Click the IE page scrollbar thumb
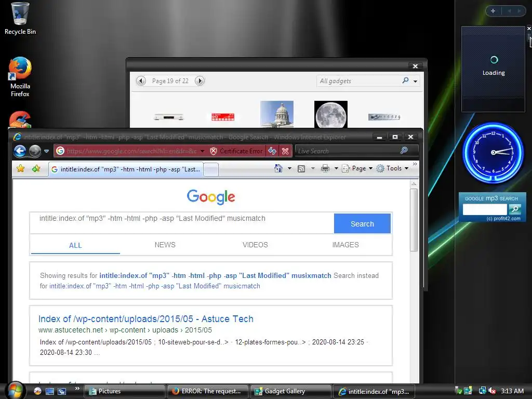The height and width of the screenshot is (399, 532). coord(414,220)
